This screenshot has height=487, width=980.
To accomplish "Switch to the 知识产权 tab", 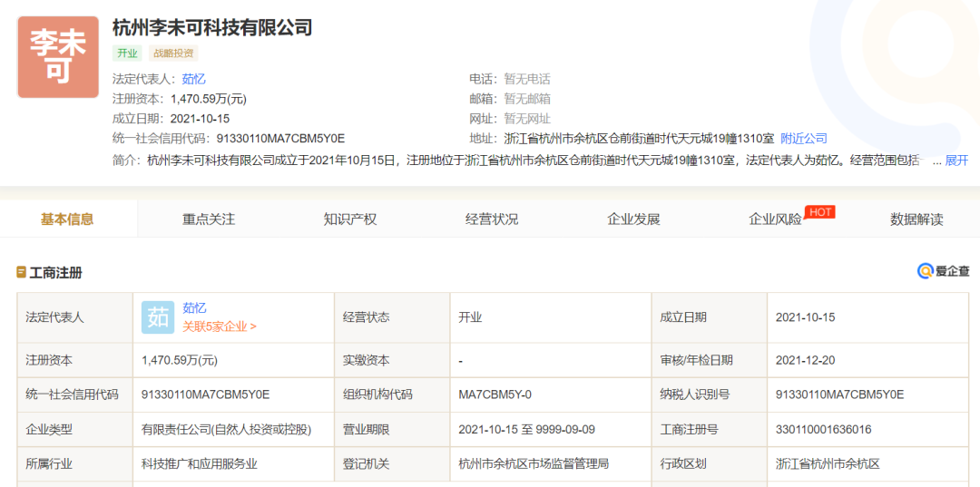I will tap(350, 219).
